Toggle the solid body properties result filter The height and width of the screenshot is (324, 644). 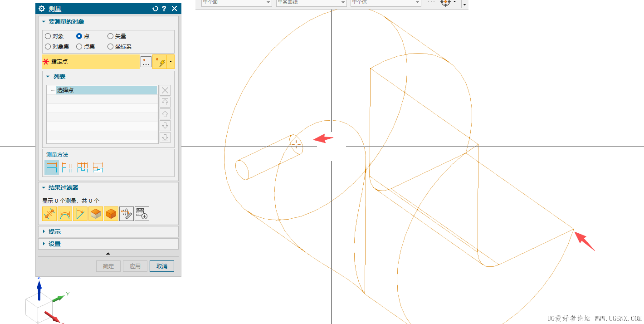coord(111,214)
